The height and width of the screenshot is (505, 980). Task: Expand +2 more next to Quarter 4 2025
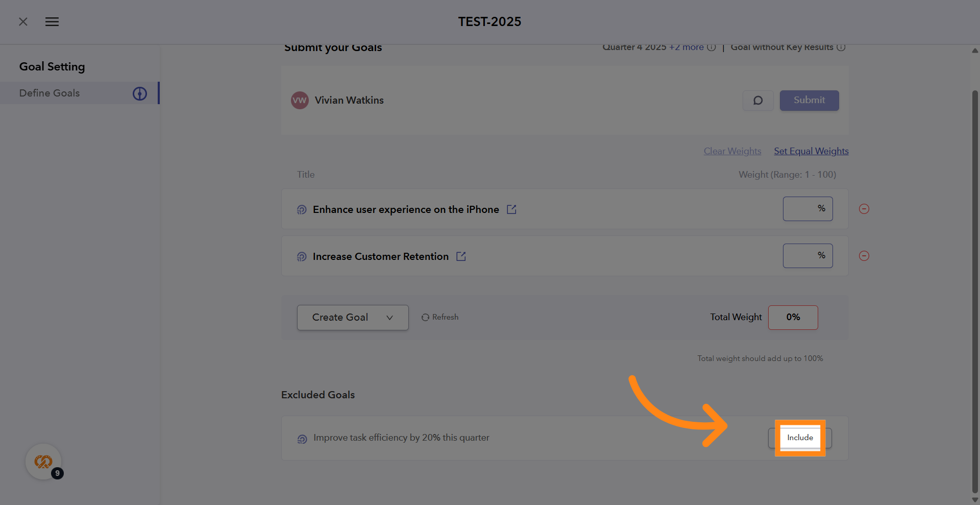point(686,47)
